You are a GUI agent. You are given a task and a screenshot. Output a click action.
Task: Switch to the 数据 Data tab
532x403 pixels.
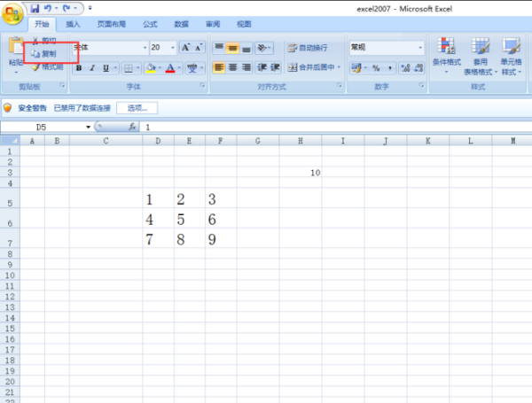[181, 24]
